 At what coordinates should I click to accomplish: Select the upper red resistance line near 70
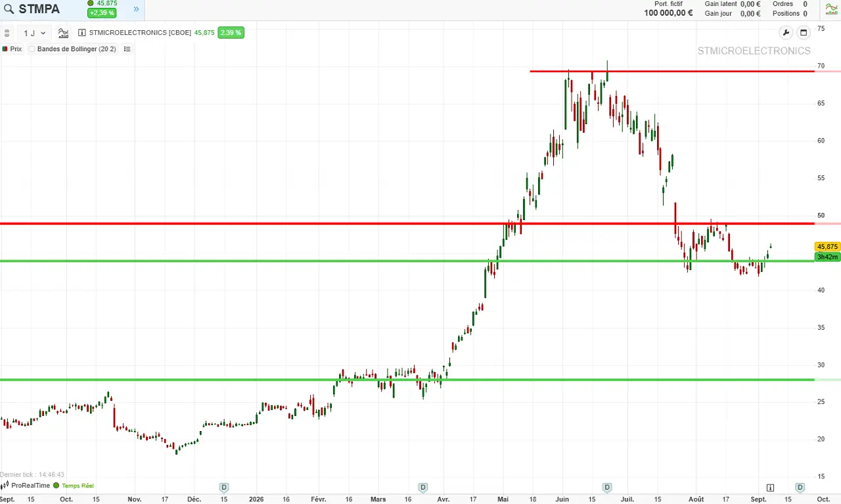pos(671,71)
